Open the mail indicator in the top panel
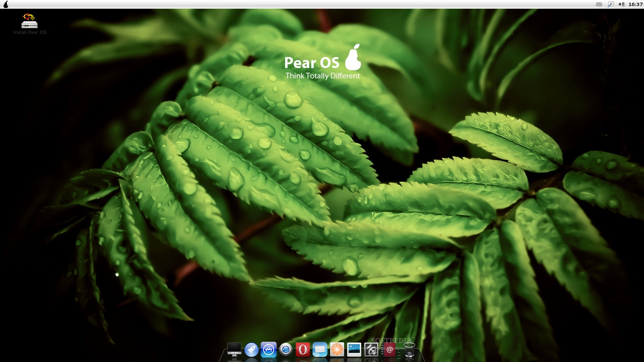The height and width of the screenshot is (362, 644). (x=599, y=4)
